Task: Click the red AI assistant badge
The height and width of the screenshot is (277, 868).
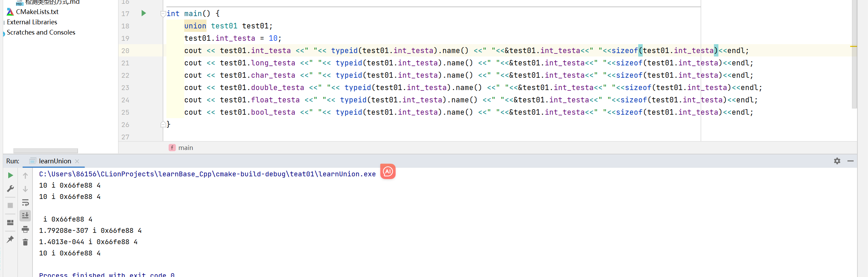Action: tap(388, 171)
